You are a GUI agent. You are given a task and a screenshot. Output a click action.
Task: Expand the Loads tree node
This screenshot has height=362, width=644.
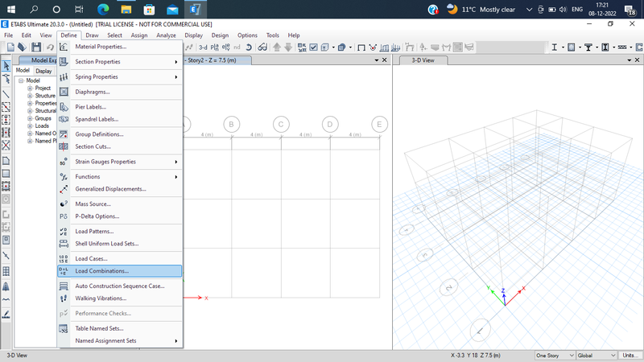coord(30,126)
